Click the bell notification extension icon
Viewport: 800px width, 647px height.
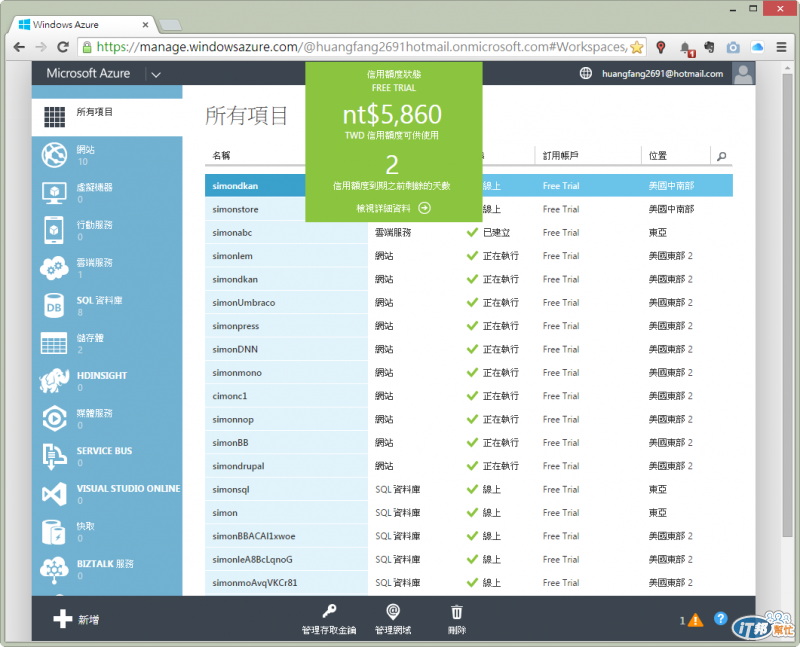687,48
